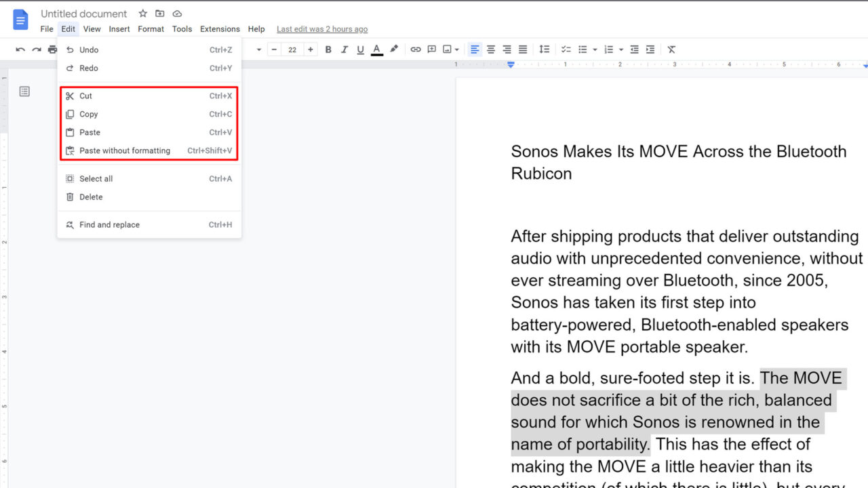Open the Format menu
The image size is (868, 488).
coord(151,28)
